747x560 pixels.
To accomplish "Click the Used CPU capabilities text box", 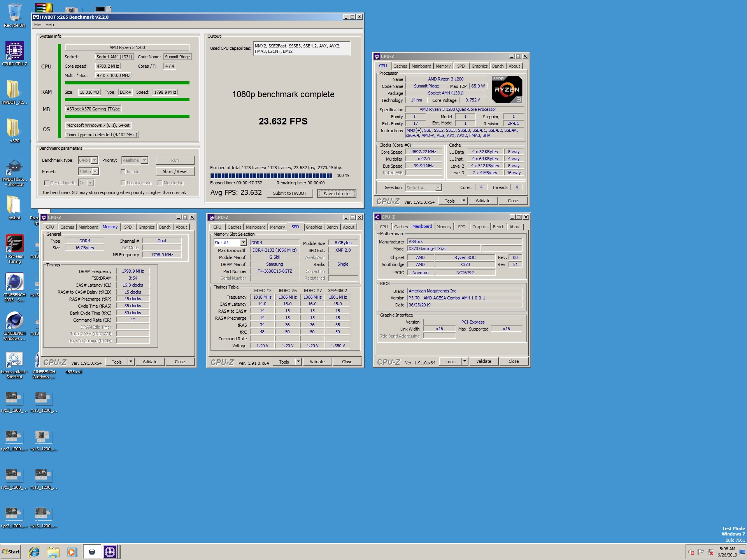I will pos(302,49).
